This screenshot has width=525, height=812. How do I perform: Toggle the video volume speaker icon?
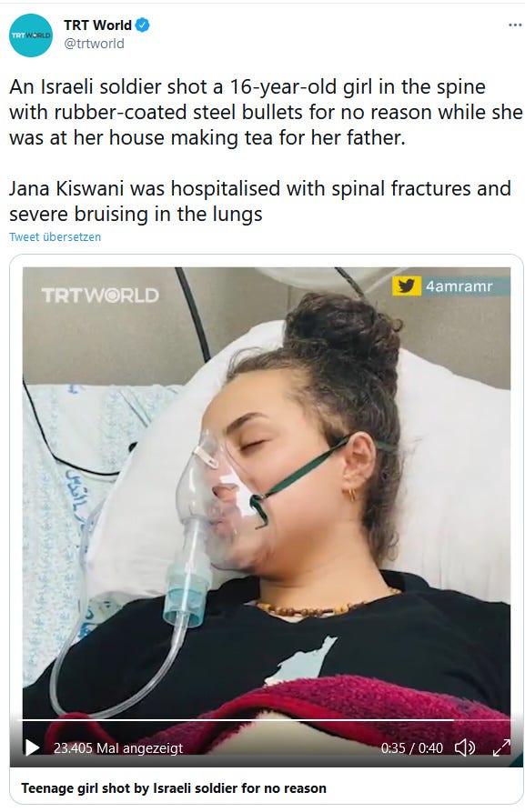pyautogui.click(x=464, y=747)
